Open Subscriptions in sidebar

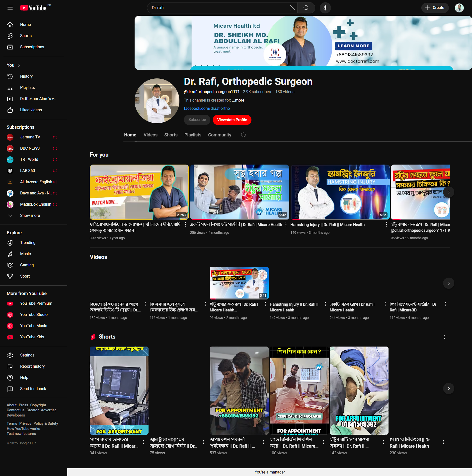pos(34,47)
